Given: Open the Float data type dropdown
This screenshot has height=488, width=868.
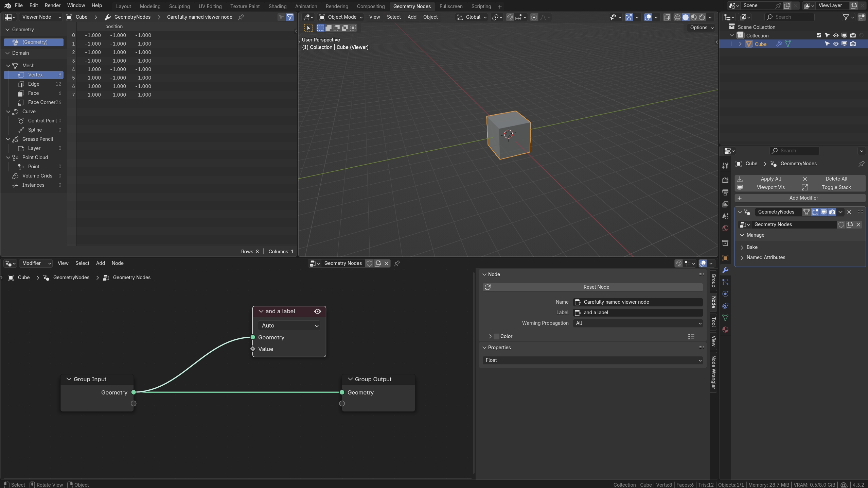Looking at the screenshot, I should (x=592, y=360).
